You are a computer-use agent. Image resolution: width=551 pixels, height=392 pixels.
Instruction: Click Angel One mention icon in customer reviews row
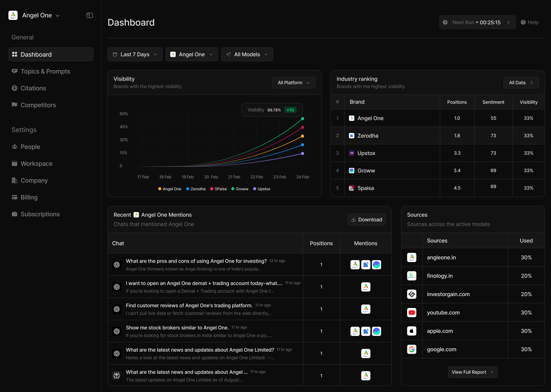[366, 309]
